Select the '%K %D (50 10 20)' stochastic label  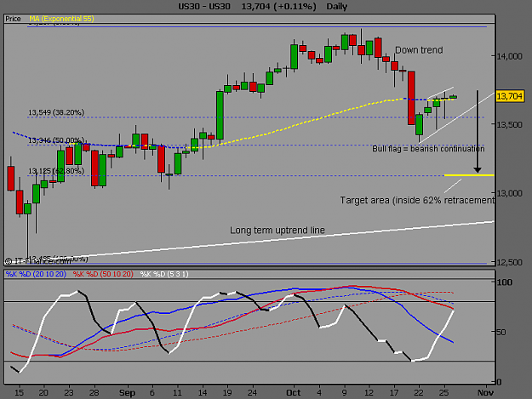(103, 274)
